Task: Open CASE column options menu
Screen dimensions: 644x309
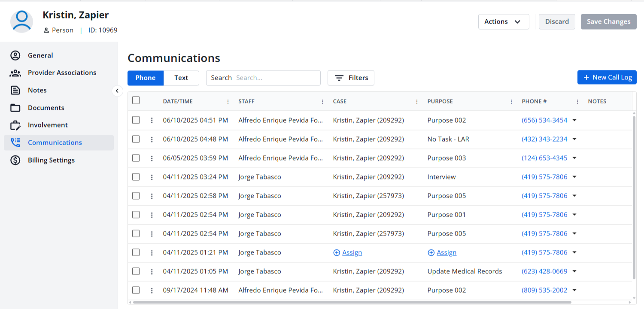Action: [x=417, y=102]
